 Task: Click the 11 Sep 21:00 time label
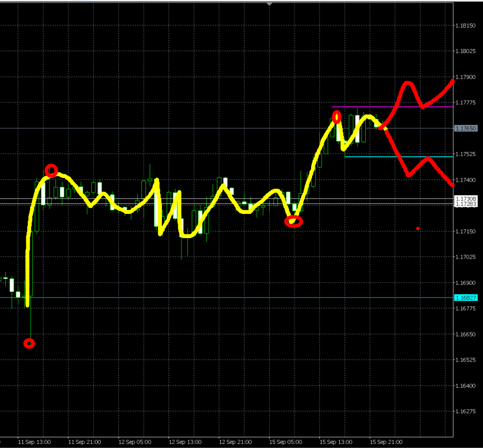click(x=84, y=442)
